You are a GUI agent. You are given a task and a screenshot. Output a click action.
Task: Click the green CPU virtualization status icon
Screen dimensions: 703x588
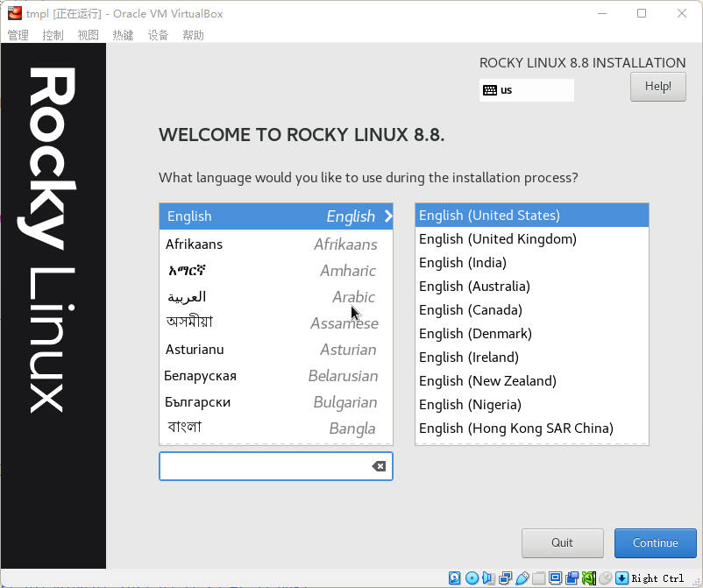pyautogui.click(x=589, y=578)
